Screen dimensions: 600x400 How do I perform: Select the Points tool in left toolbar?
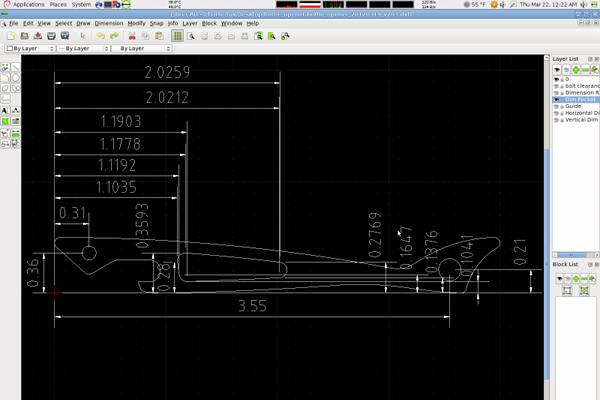(5, 67)
